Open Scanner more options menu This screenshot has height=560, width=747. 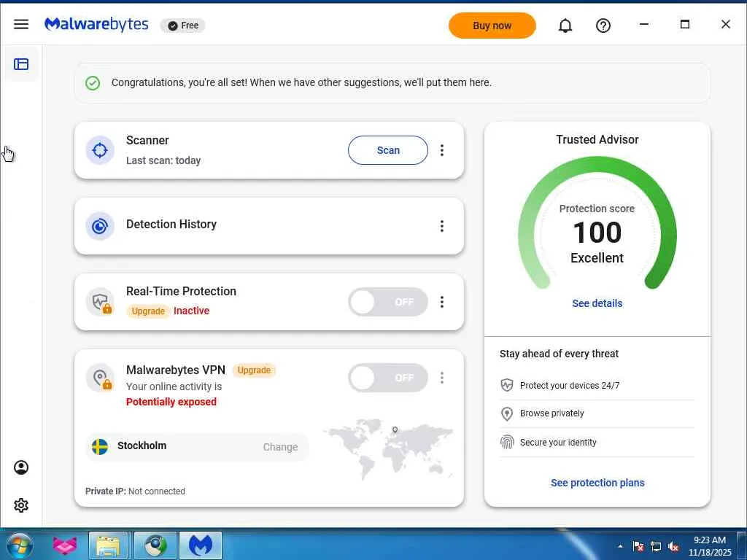pyautogui.click(x=442, y=150)
